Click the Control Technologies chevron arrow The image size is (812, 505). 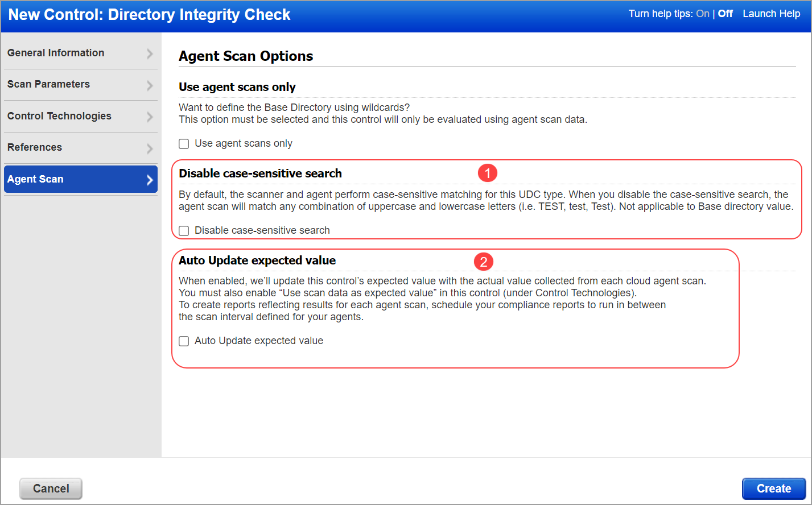(150, 117)
